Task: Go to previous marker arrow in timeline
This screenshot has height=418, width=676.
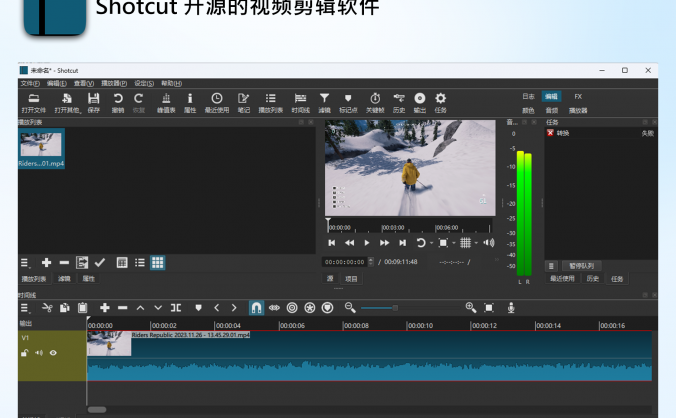Action: (216, 308)
